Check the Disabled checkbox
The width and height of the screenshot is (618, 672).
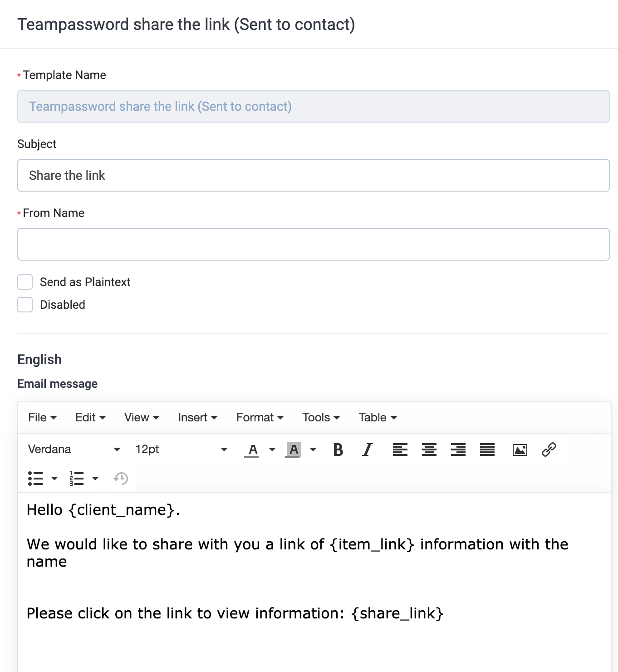pyautogui.click(x=25, y=305)
